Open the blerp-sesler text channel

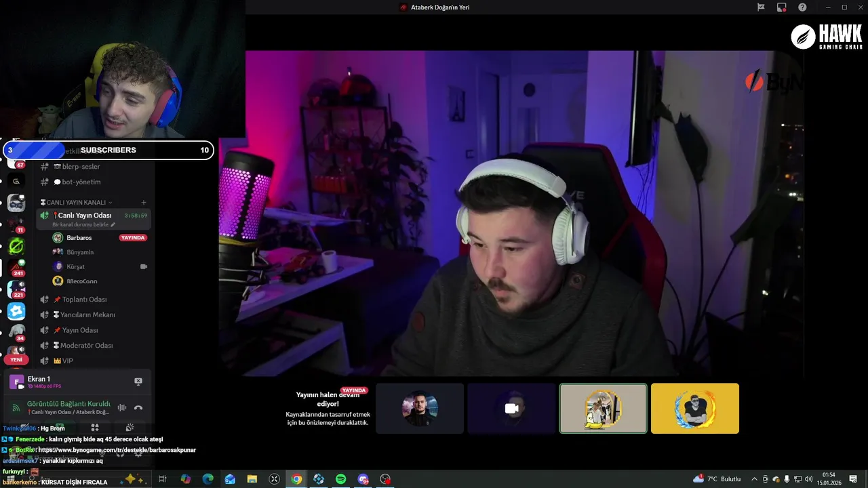pos(94,167)
